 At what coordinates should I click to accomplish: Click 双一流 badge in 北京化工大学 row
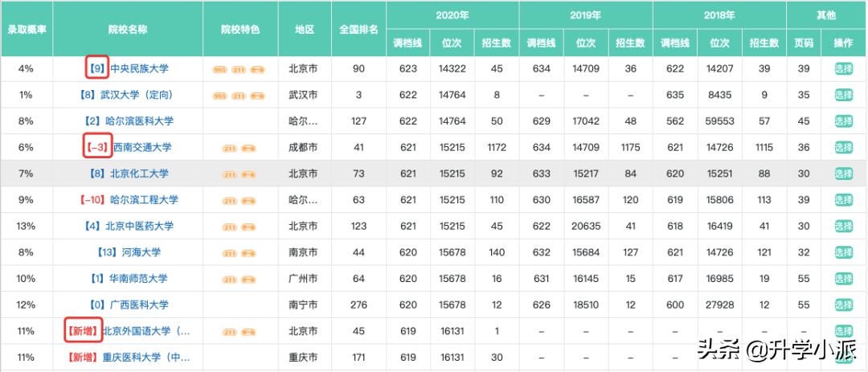(248, 175)
